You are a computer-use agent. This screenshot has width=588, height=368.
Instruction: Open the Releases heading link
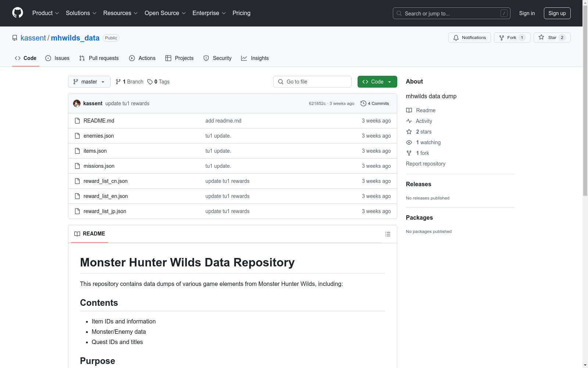[x=419, y=184]
